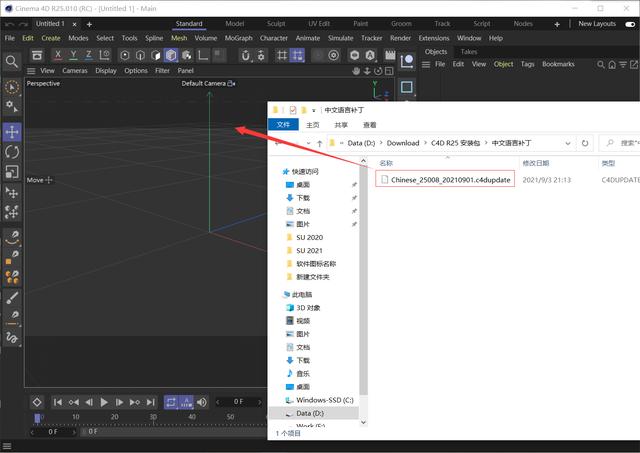Go to end of animation
The width and height of the screenshot is (640, 453).
(x=151, y=402)
